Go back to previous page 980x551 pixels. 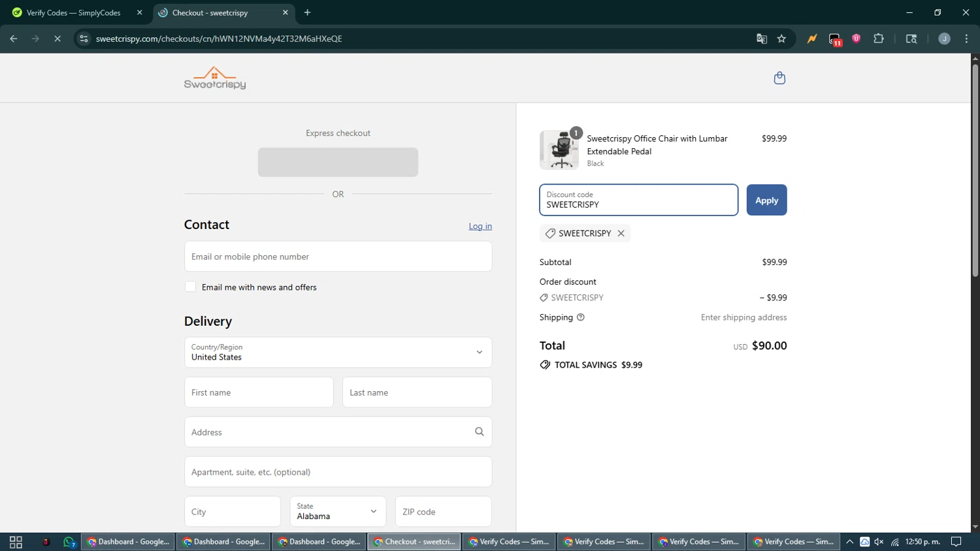pos(14,39)
